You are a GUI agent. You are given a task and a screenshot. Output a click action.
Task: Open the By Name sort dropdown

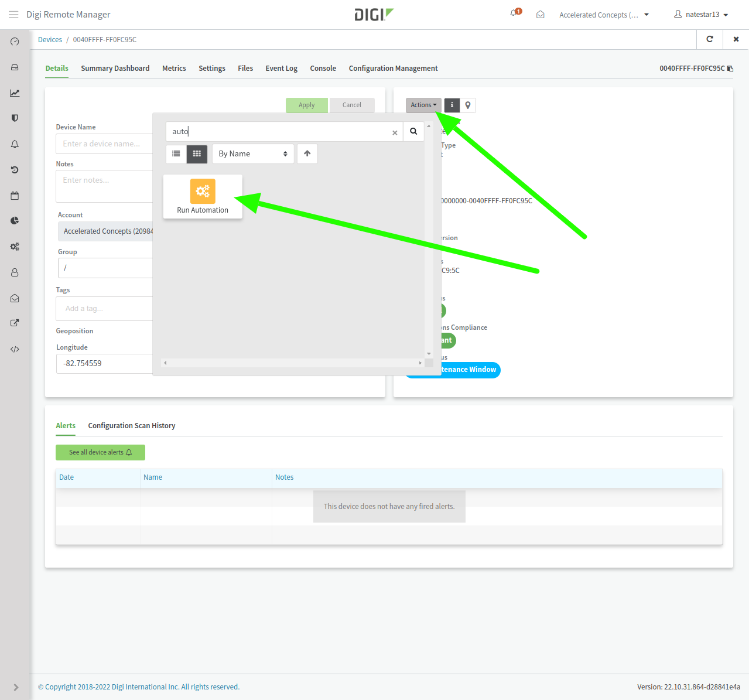[253, 153]
